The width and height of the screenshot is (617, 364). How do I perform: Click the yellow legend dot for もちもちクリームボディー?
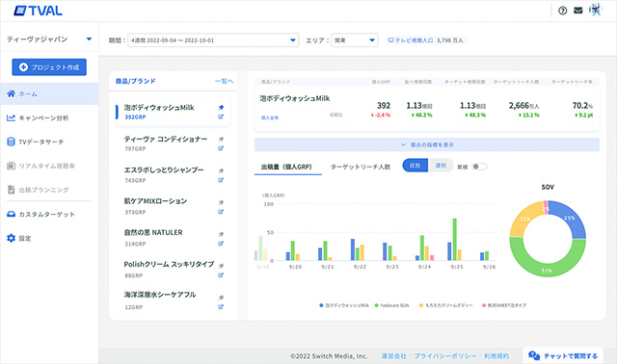tap(421, 305)
